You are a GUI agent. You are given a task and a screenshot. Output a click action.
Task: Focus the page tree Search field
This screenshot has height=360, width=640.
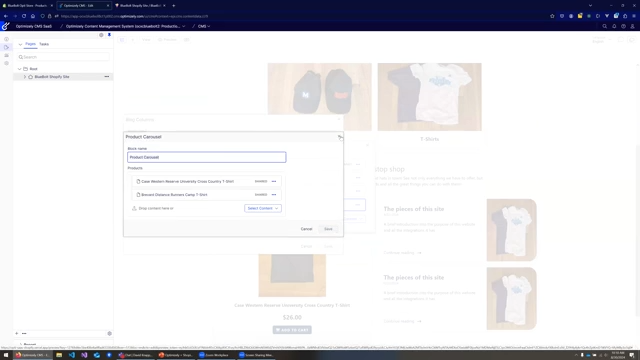coord(64,57)
